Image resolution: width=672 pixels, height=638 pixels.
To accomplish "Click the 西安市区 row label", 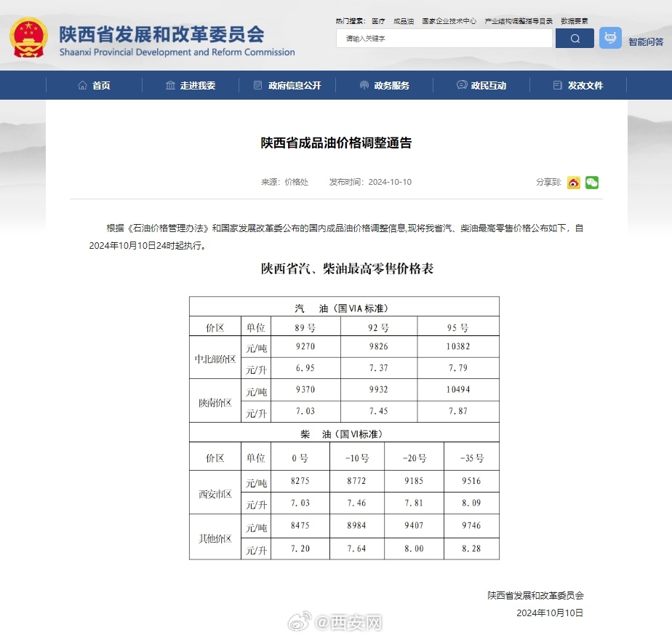I will (x=215, y=494).
